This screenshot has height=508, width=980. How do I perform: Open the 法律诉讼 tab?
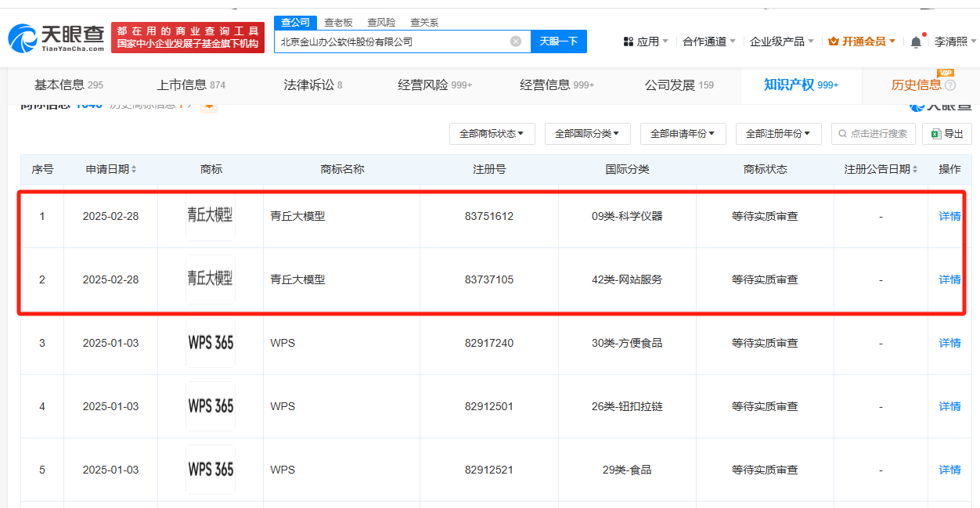[x=313, y=85]
